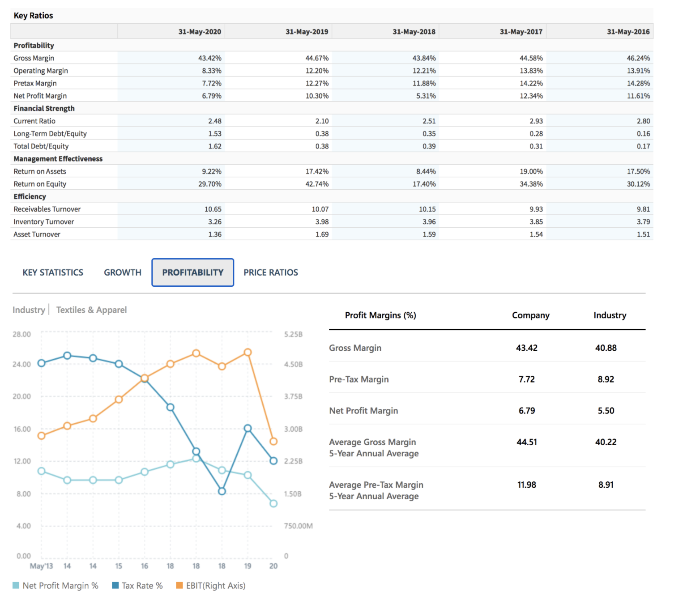This screenshot has width=700, height=604.
Task: Click the EBIT peak data point for 2019
Action: pyautogui.click(x=248, y=352)
